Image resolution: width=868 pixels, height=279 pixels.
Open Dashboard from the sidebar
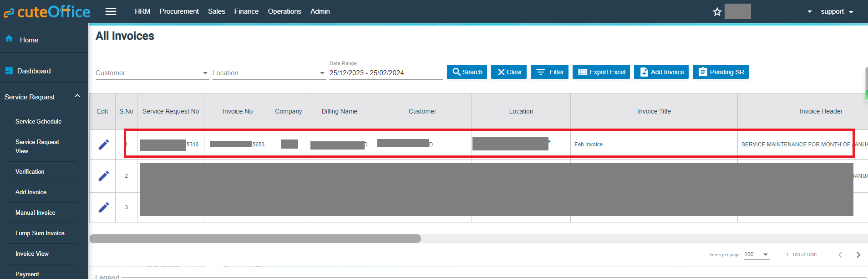click(x=34, y=71)
